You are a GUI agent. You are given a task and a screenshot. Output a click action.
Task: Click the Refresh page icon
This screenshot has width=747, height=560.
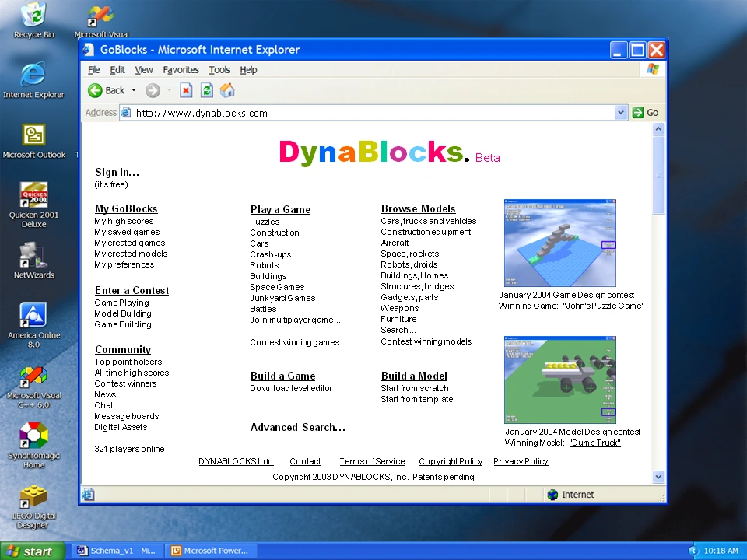(x=206, y=90)
